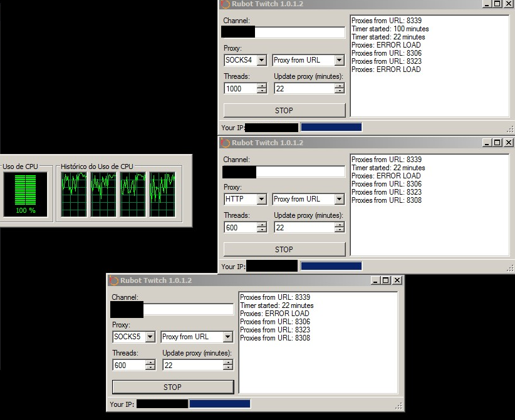Click the first CPU history graph
The image size is (515, 420).
[73, 194]
